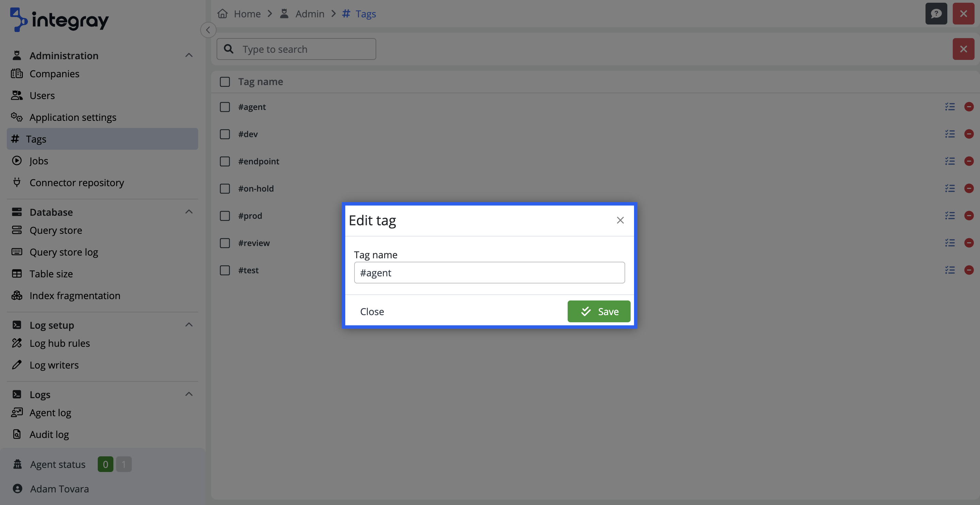Image resolution: width=980 pixels, height=505 pixels.
Task: Check the Index fragmentation page
Action: 75,295
